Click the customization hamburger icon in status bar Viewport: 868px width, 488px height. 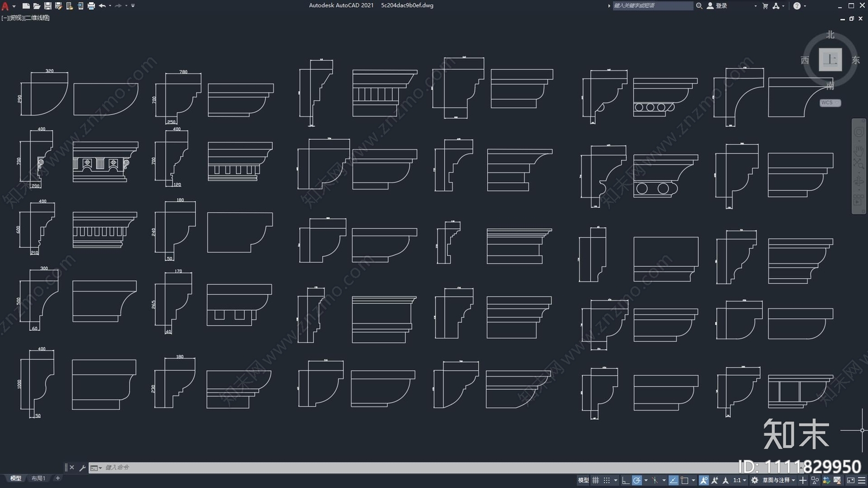pyautogui.click(x=861, y=480)
